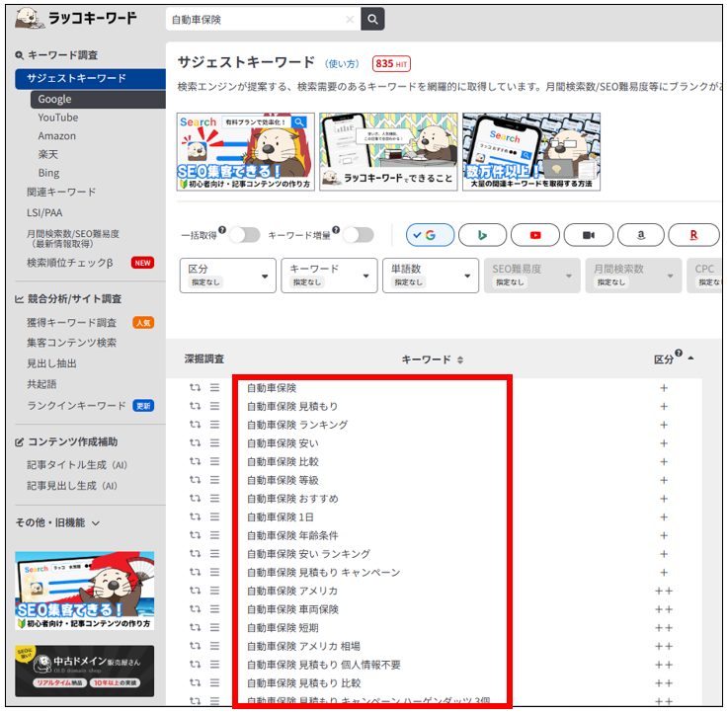Click the list icon for 自動車保険 おすすめ
The image size is (728, 714).
[214, 499]
